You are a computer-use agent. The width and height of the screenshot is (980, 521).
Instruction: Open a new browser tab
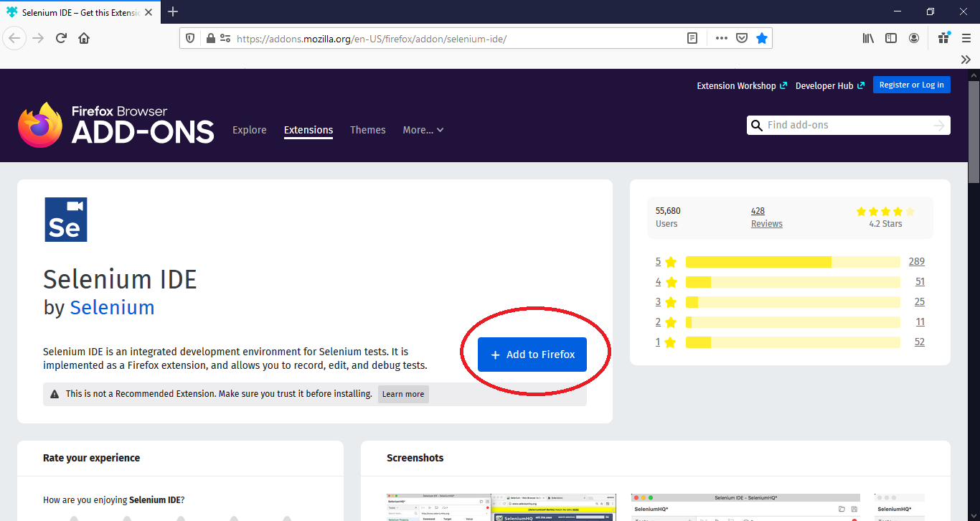(173, 11)
